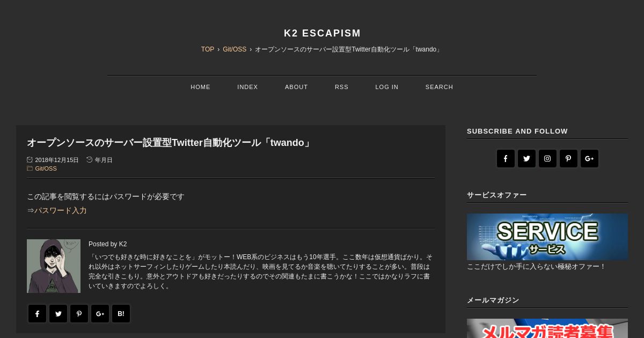Select LOG IN in the navigation menu

pos(386,87)
